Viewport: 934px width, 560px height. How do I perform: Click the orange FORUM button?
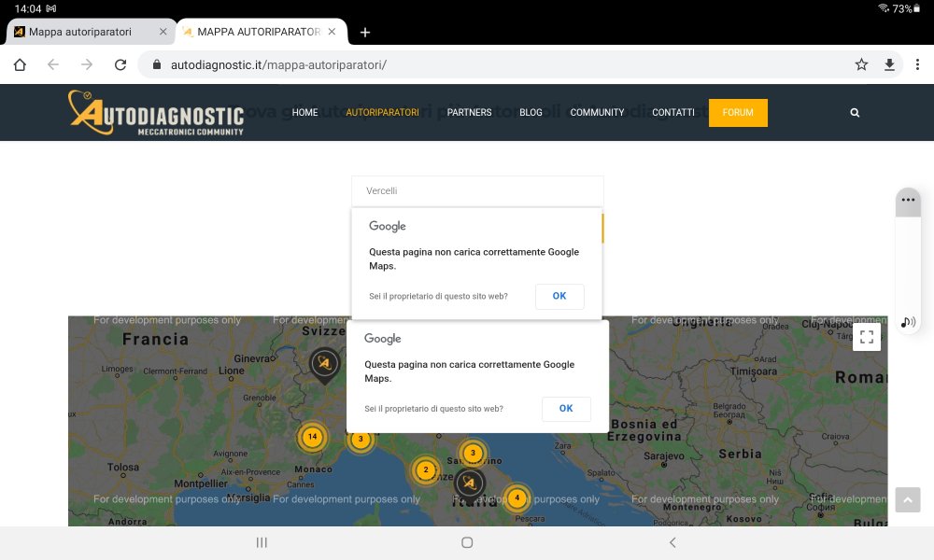738,112
